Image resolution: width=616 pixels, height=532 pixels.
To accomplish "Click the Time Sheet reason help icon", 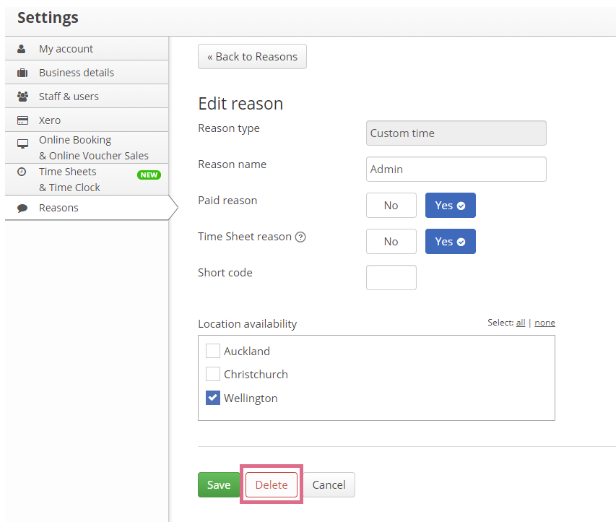I will click(x=301, y=237).
